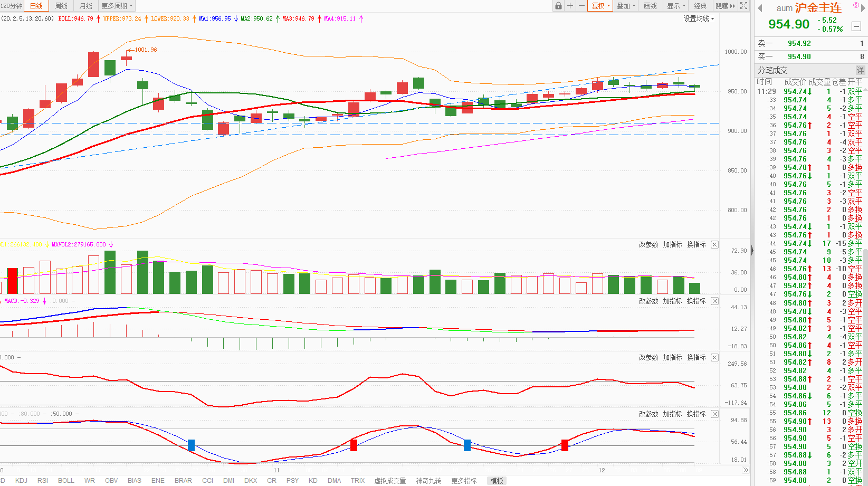The width and height of the screenshot is (868, 486).
Task: Click the blue signal marker at second crossover
Action: pyautogui.click(x=467, y=445)
